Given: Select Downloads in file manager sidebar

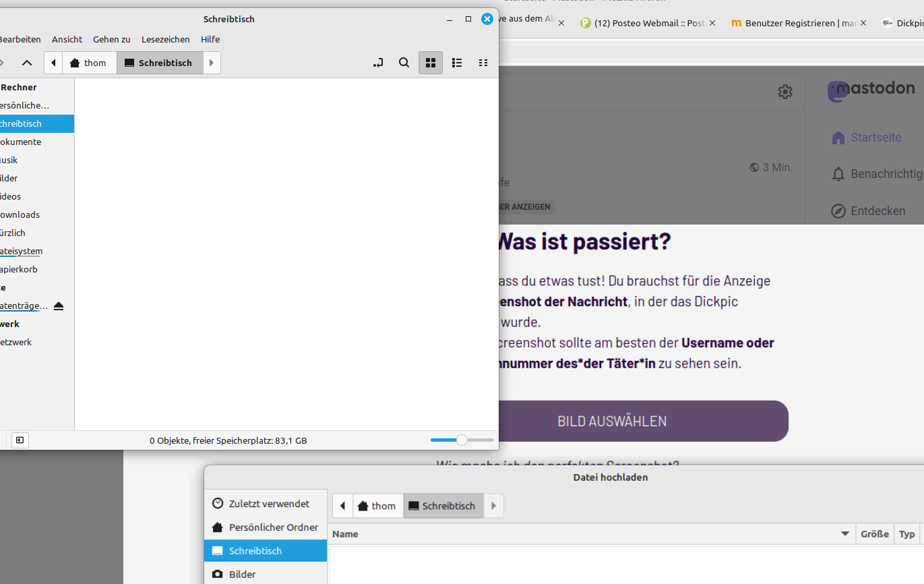Looking at the screenshot, I should 37,214.
